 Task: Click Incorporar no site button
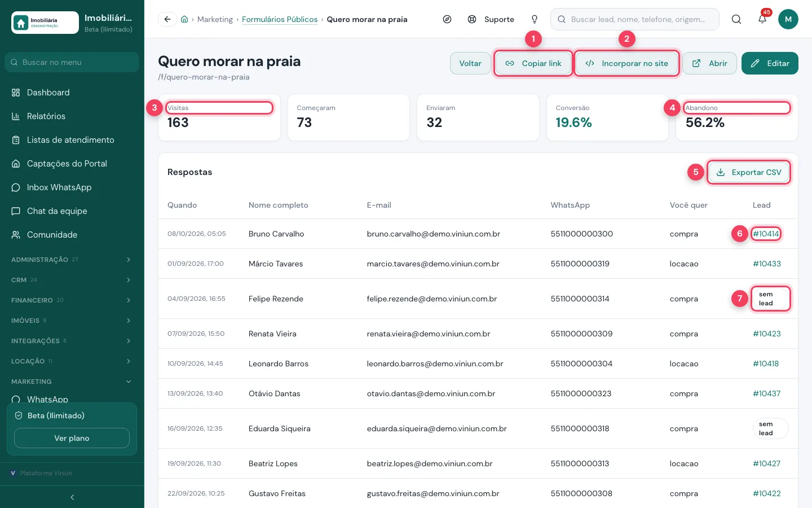tap(626, 63)
